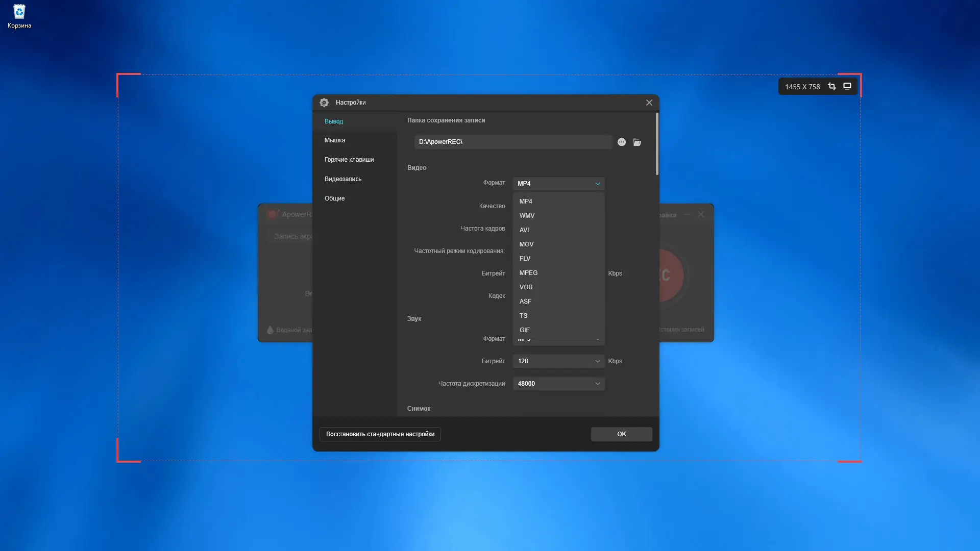Viewport: 980px width, 551px height.
Task: Select WMV from the format list
Action: (527, 216)
